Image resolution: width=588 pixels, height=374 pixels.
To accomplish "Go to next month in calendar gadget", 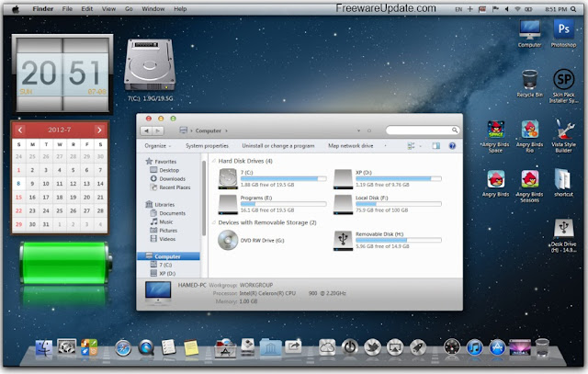I will click(x=99, y=130).
